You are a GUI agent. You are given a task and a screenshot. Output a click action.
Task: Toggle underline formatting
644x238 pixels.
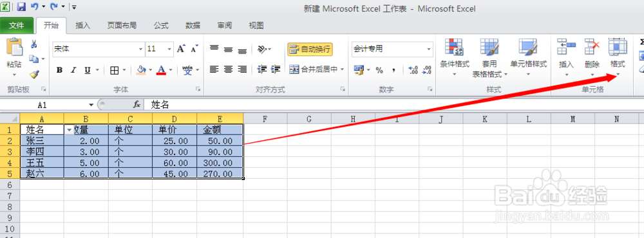(x=87, y=70)
